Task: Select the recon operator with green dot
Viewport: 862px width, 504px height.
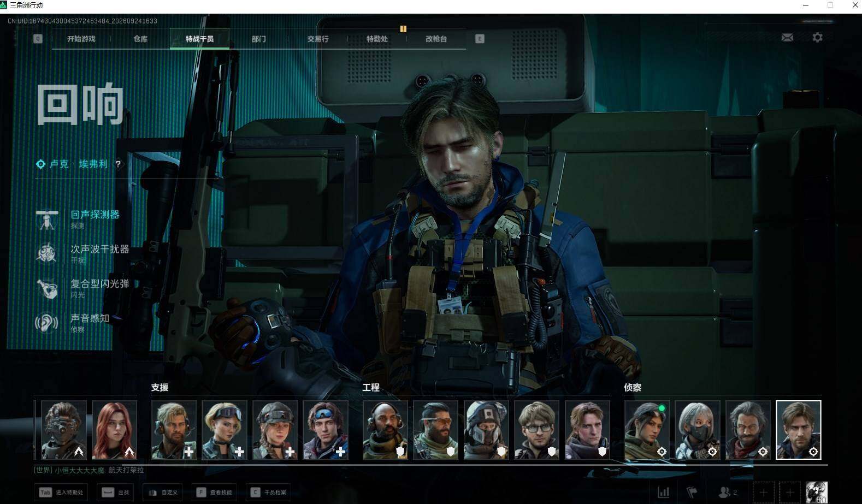Action: click(647, 430)
